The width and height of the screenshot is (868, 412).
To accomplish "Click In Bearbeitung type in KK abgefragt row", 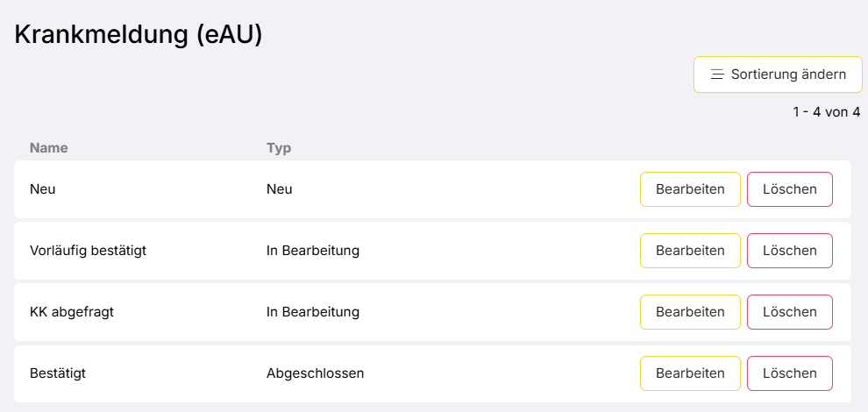I will click(x=313, y=312).
